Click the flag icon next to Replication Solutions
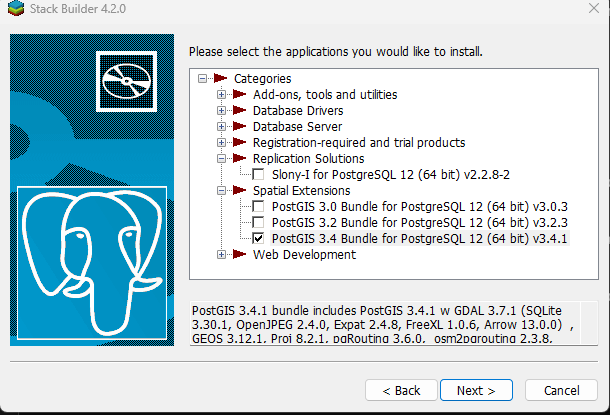 [x=239, y=158]
